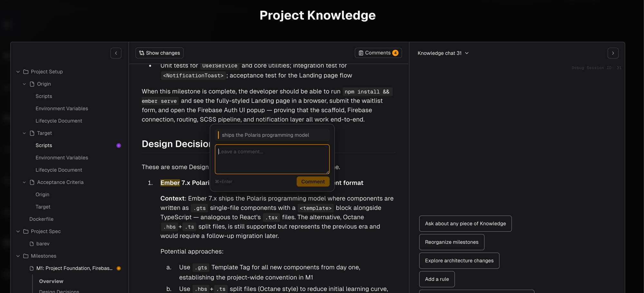Open Lifecycle Document under Target
Viewport: 644px width, 293px height.
59,170
